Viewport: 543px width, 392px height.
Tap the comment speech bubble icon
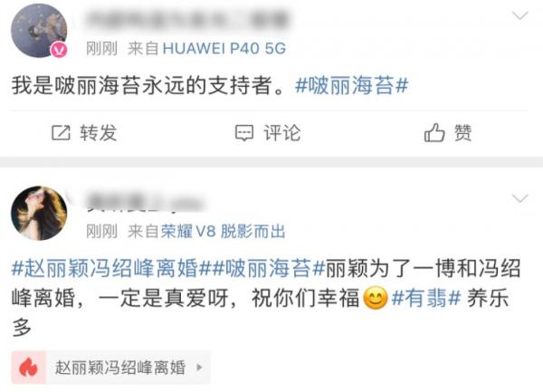tap(244, 133)
